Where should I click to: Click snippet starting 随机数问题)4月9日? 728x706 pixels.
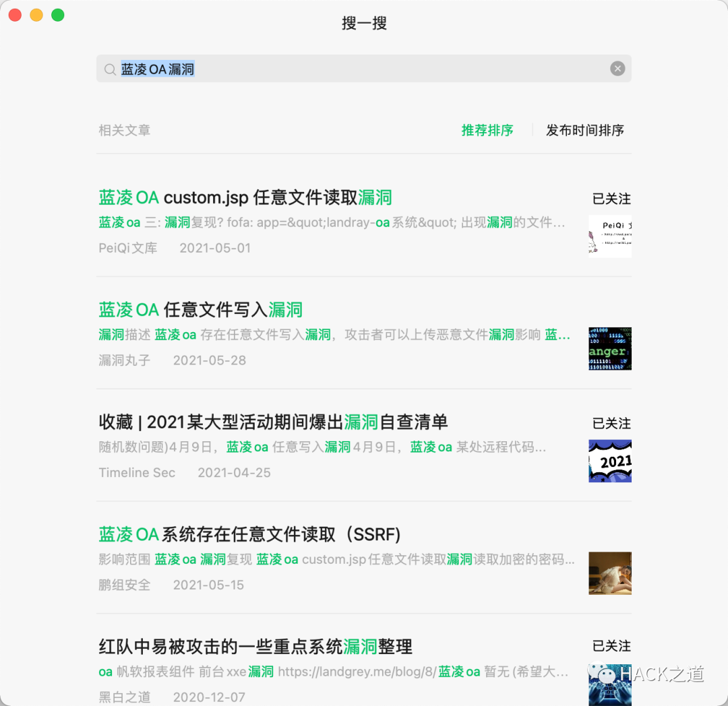pyautogui.click(x=322, y=447)
